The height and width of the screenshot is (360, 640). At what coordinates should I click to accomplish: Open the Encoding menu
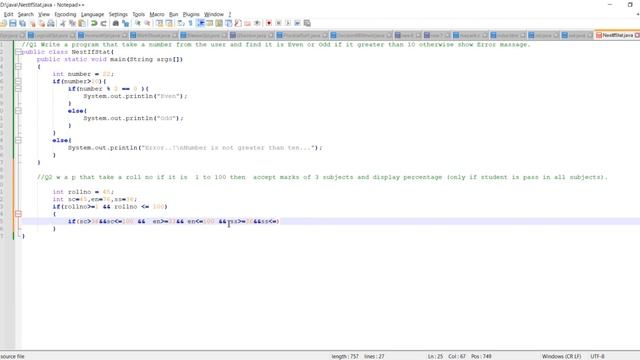(65, 14)
